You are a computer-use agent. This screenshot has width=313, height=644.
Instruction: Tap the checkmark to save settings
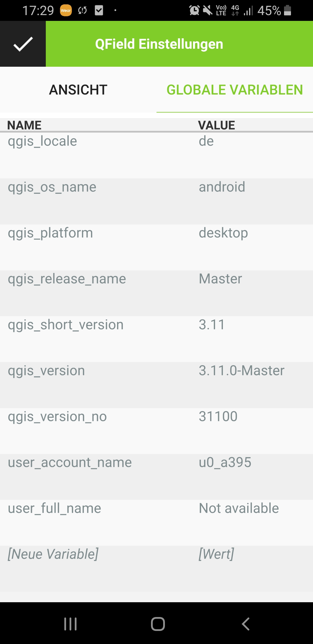(23, 44)
